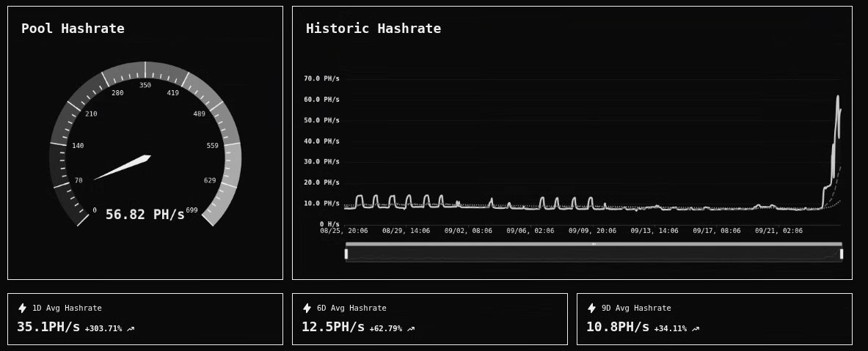Click the trend arrow next to +303.71%
The height and width of the screenshot is (351, 868).
point(131,329)
